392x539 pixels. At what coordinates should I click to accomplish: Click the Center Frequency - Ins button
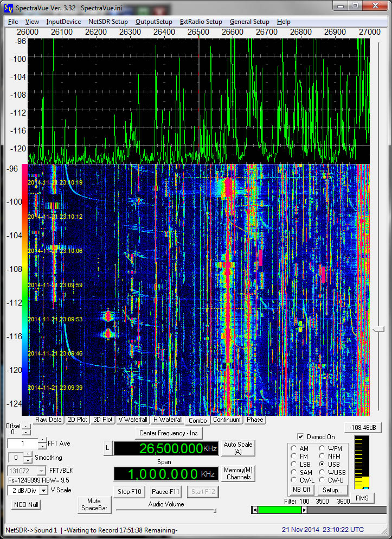(x=169, y=433)
